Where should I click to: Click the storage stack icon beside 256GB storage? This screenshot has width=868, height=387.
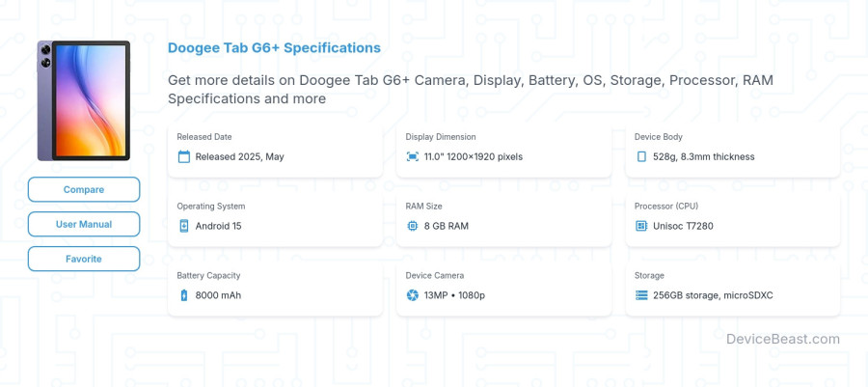641,295
